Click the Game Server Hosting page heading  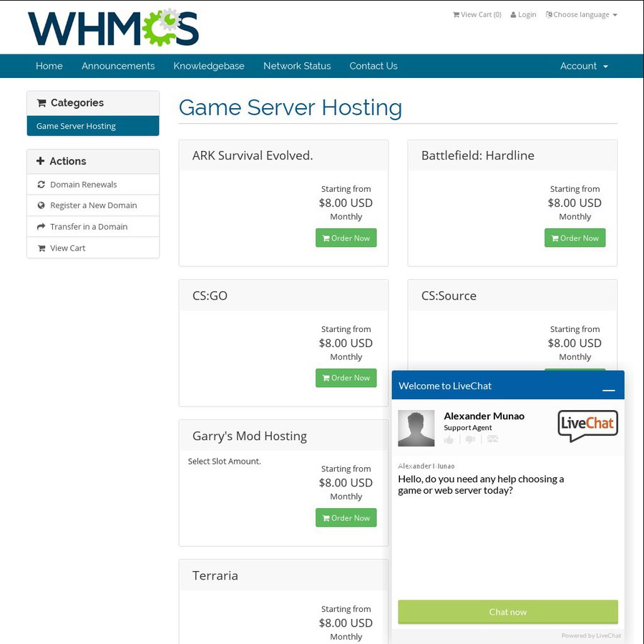coord(291,107)
